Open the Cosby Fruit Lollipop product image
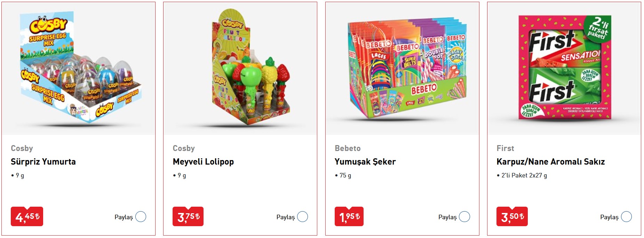 (240, 69)
